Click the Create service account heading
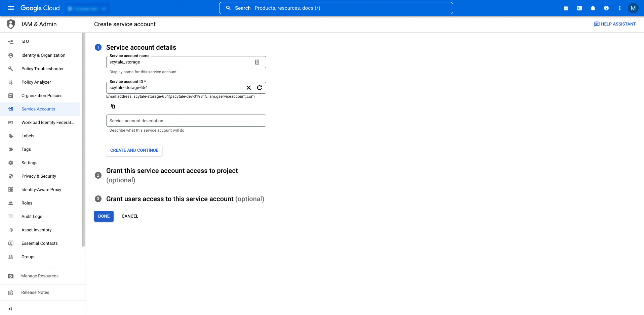This screenshot has width=644, height=315. 125,24
